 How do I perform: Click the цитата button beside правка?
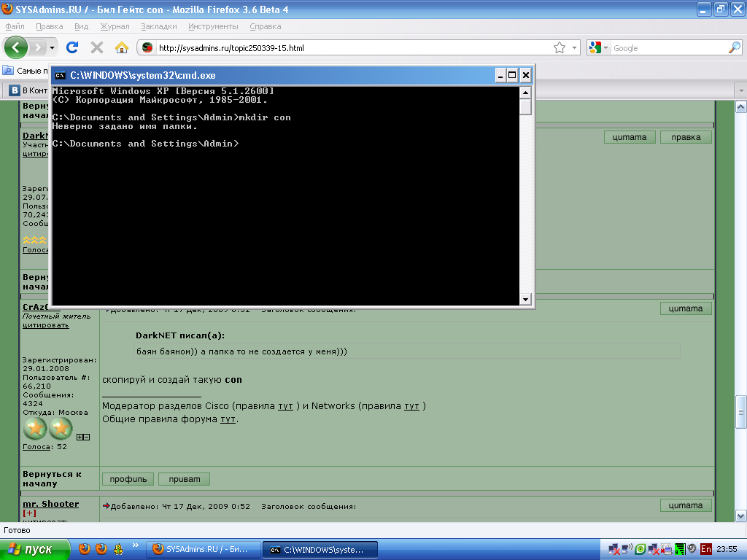(630, 137)
